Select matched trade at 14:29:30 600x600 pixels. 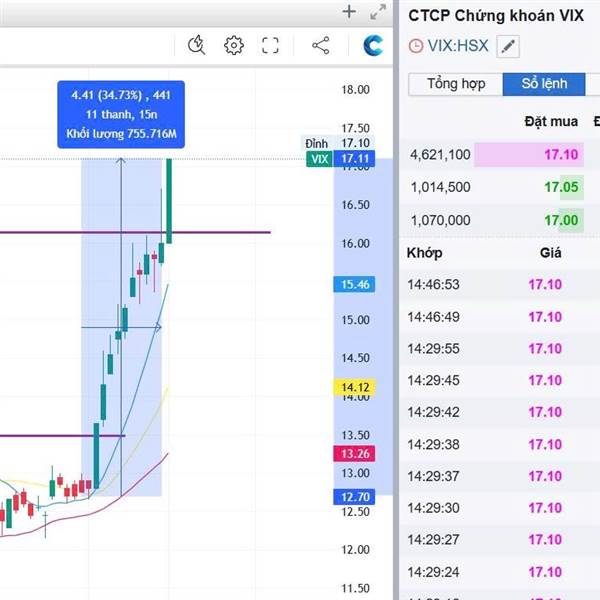[499, 508]
